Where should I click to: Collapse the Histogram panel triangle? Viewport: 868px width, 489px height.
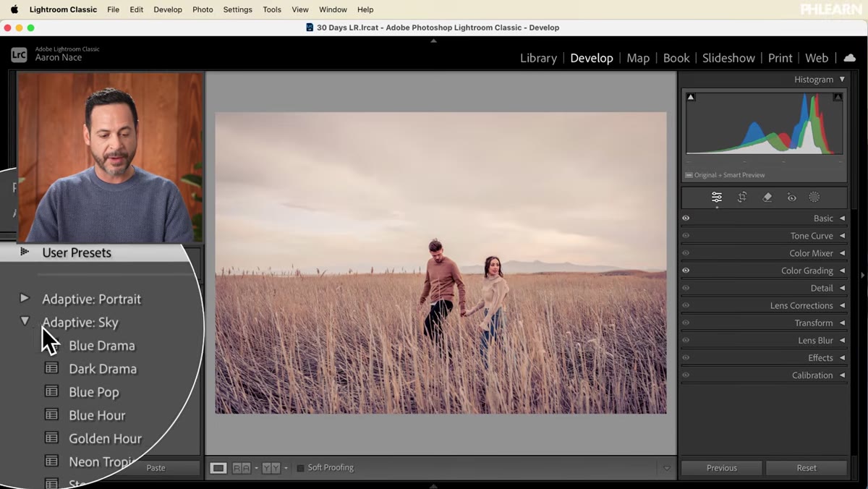[x=842, y=80]
